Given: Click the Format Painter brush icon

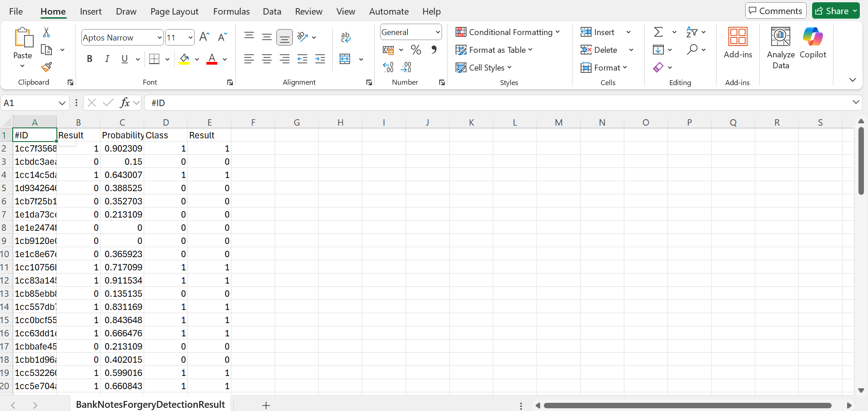Looking at the screenshot, I should (x=46, y=67).
